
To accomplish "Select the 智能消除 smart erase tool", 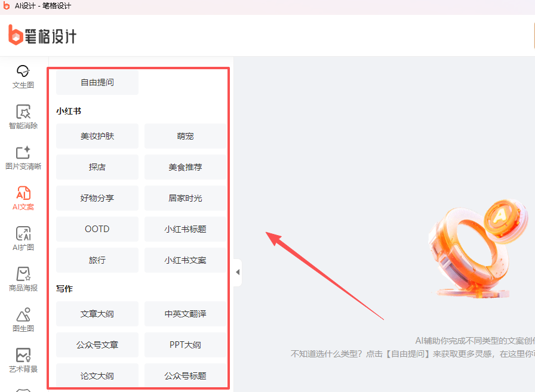I will (23, 117).
